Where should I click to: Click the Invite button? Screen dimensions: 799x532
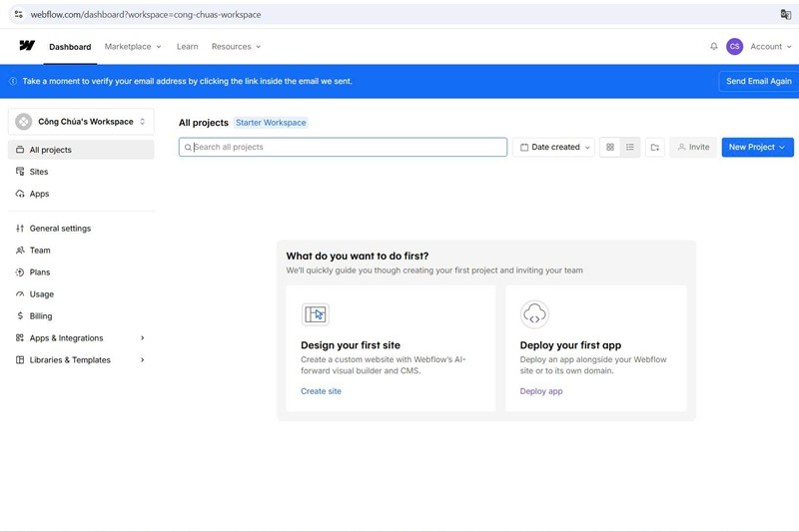pos(693,147)
